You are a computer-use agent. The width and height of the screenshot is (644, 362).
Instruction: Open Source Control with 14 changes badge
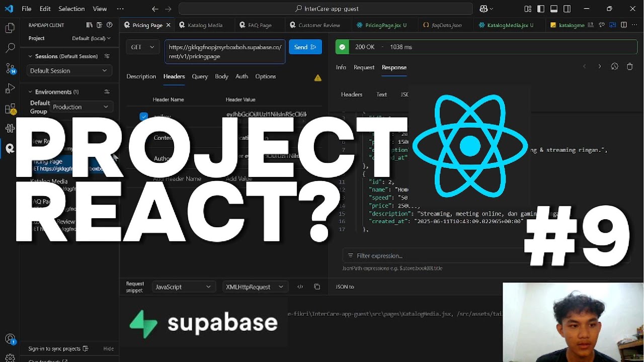(x=10, y=68)
